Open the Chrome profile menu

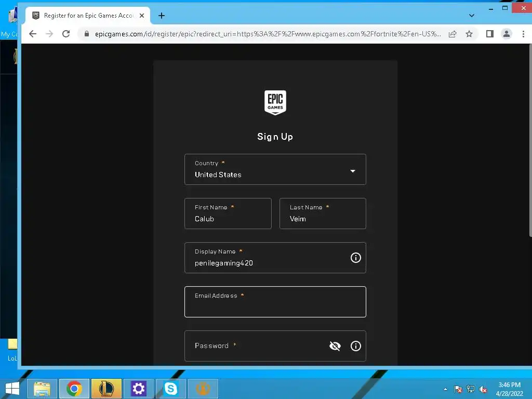point(507,34)
